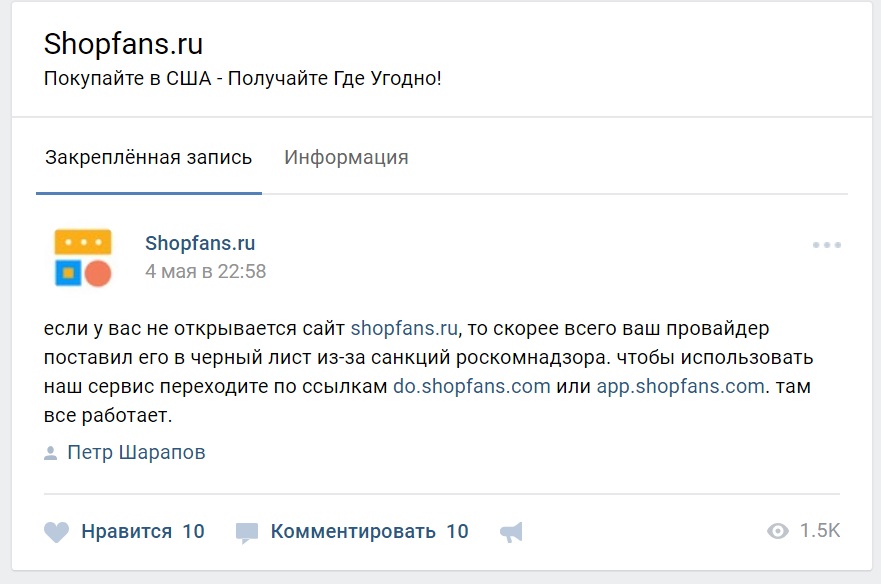
Task: Click the likes count number 10
Action: 193,532
